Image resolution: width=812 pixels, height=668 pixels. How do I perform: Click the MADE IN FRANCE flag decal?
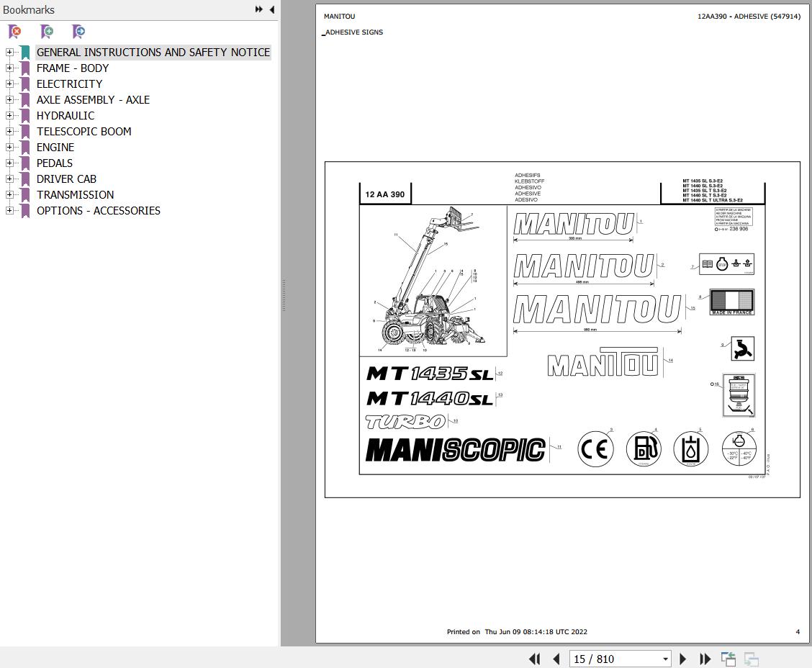(731, 302)
